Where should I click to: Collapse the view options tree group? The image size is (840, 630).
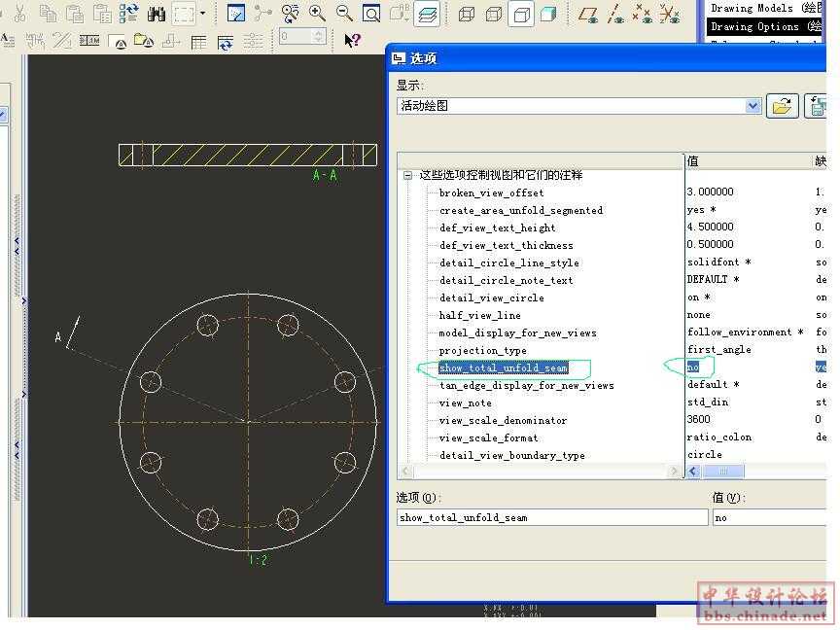click(x=408, y=176)
